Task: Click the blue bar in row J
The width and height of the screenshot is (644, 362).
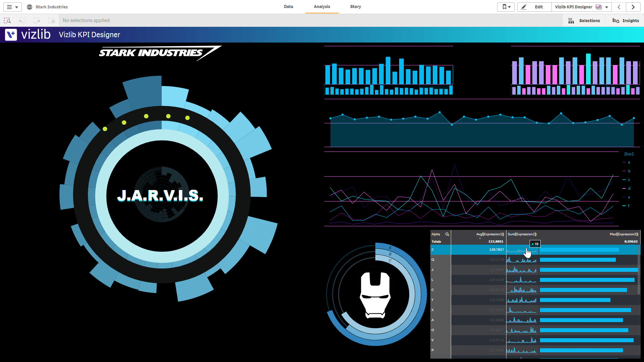Action: [x=589, y=270]
